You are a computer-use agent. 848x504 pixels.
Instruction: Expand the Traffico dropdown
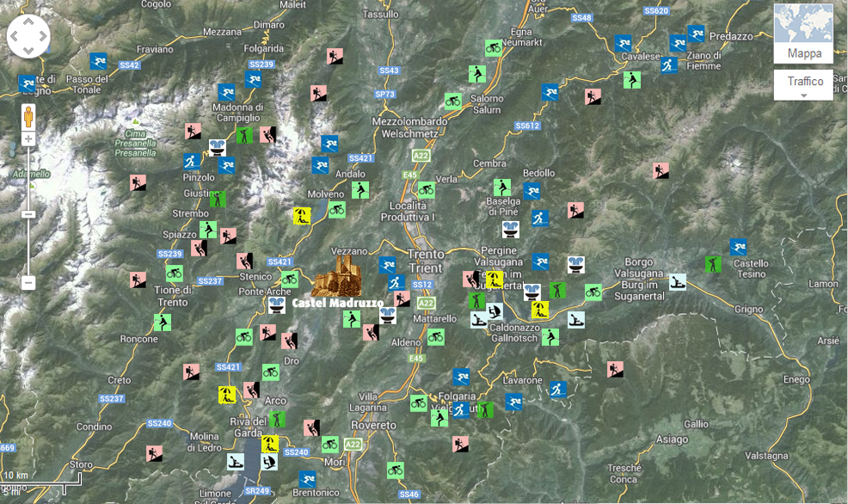803,87
